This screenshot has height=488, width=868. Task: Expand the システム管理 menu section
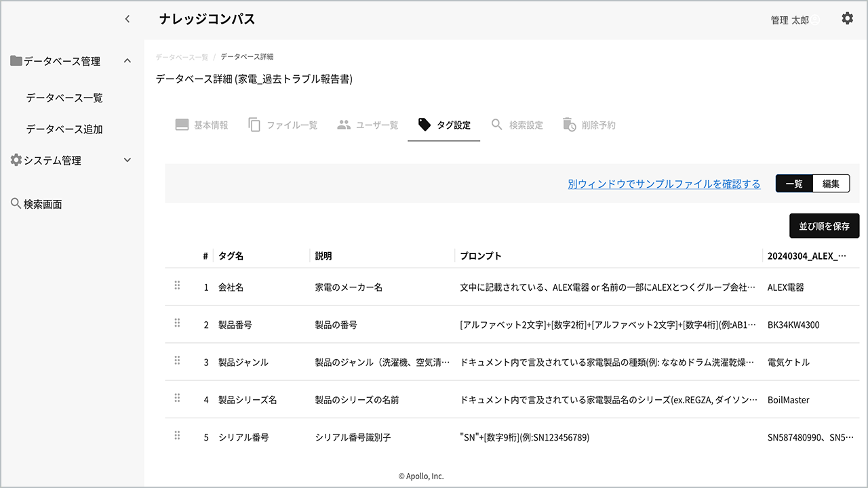tap(127, 161)
